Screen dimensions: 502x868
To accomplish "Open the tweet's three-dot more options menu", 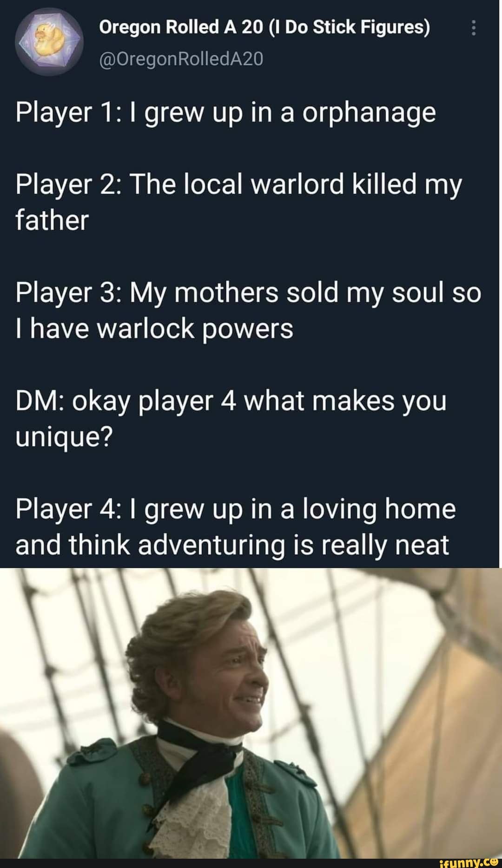I will [474, 28].
